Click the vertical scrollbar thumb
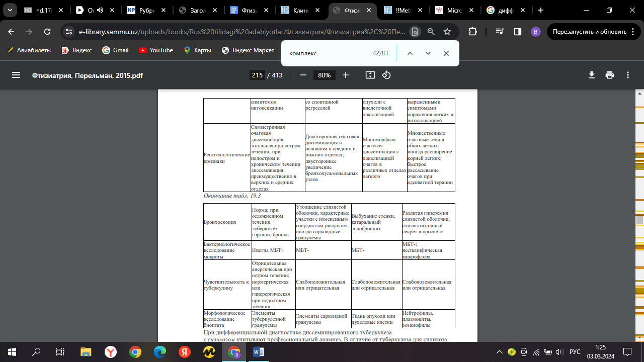 click(x=639, y=220)
